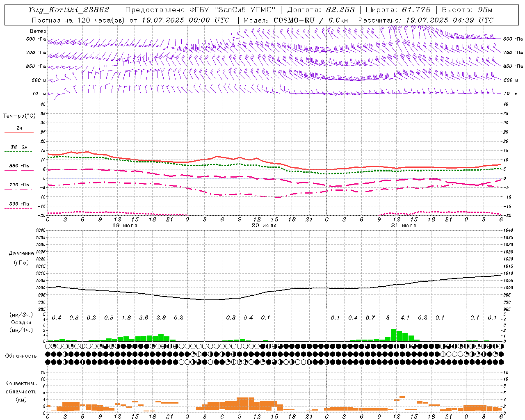
Task: Click the 'Тем-ра(°C)' panel label
Action: coord(19,116)
